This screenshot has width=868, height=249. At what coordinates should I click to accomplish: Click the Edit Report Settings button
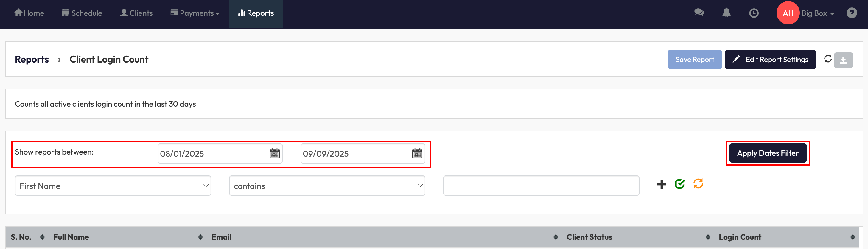tap(770, 60)
